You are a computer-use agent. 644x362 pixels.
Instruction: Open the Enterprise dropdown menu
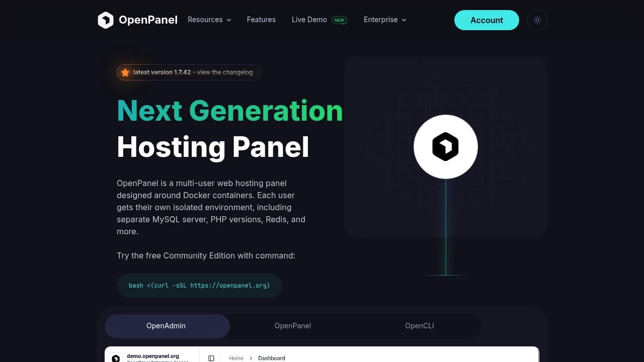(385, 20)
